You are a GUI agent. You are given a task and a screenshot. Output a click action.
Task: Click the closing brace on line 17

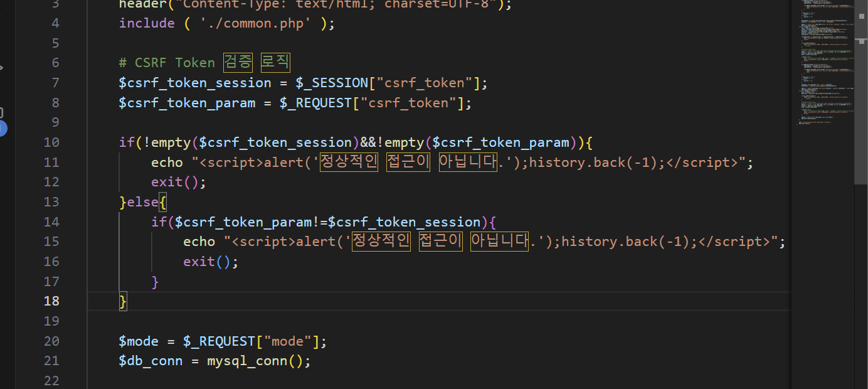tap(155, 282)
